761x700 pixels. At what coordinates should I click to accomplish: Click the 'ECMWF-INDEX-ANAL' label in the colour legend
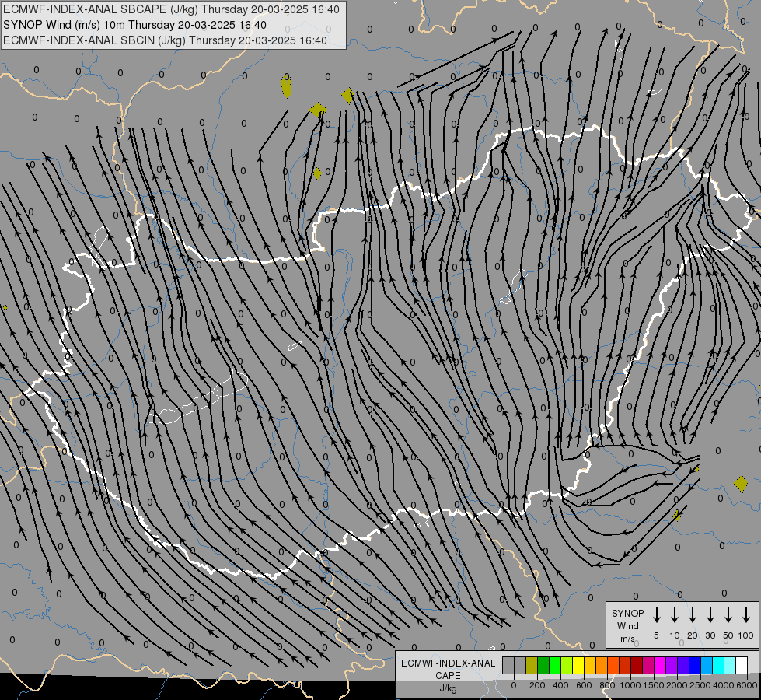point(448,663)
